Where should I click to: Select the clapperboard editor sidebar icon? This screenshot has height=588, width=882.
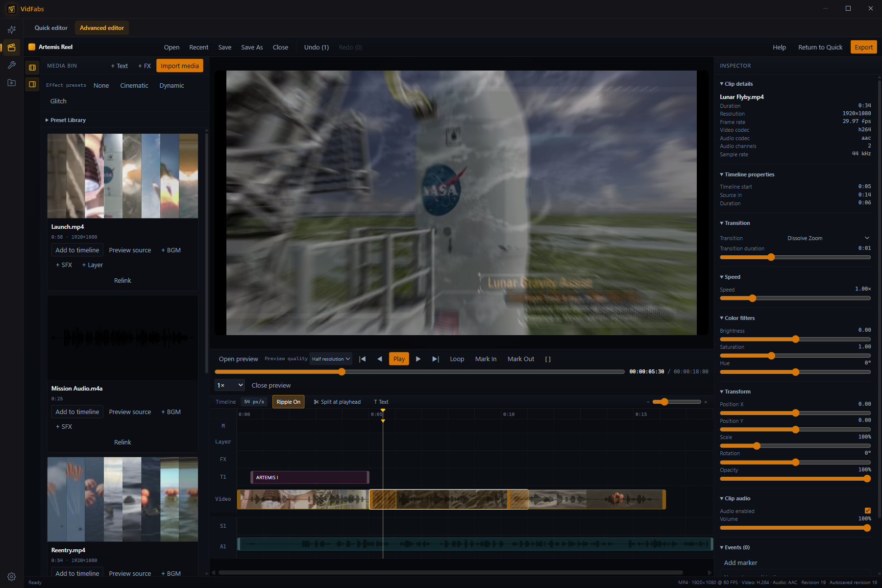coord(12,48)
